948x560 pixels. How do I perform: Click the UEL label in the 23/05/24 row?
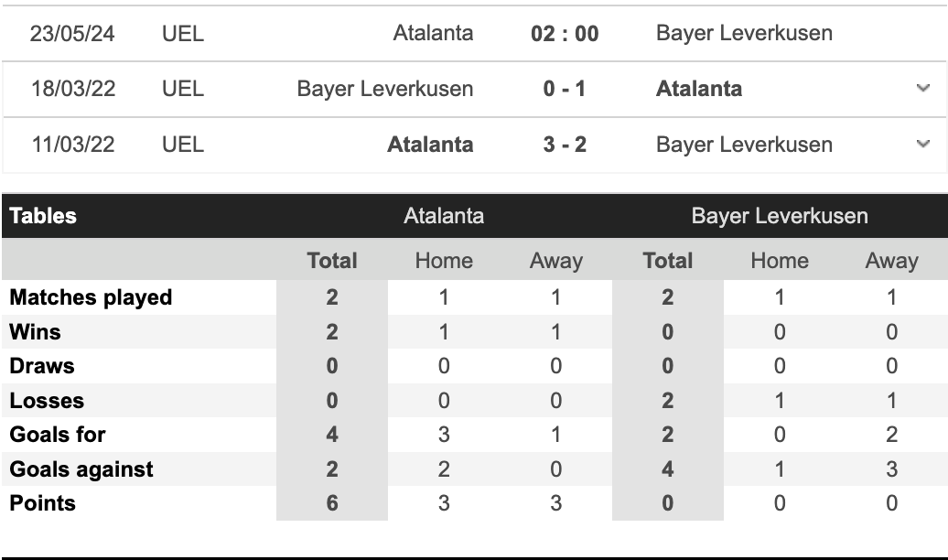[x=182, y=34]
